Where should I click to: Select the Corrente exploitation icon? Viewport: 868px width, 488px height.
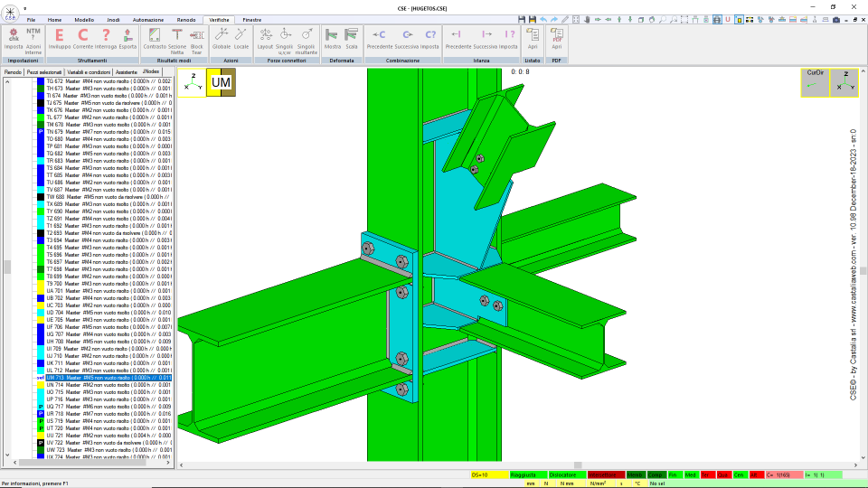point(83,39)
